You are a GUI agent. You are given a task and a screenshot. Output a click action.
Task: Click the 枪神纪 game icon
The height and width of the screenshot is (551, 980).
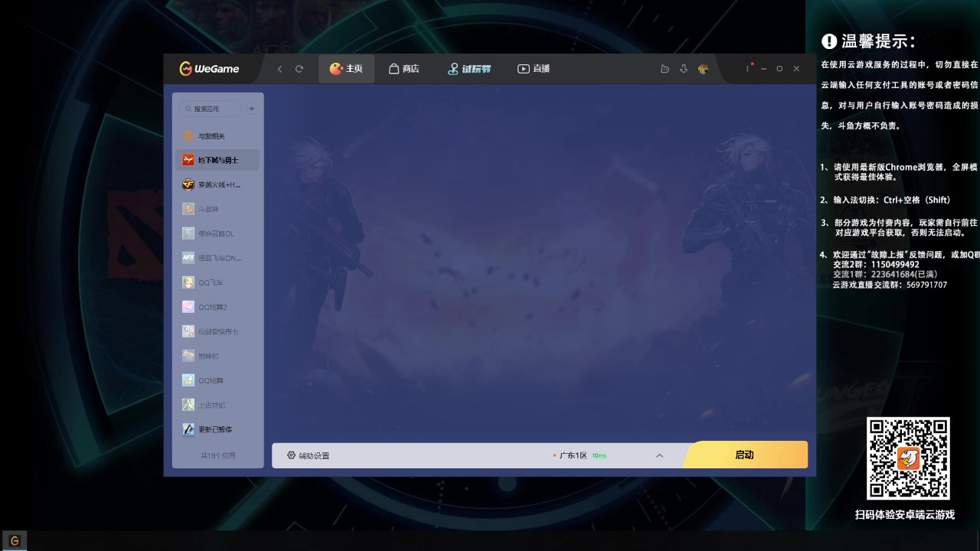188,356
